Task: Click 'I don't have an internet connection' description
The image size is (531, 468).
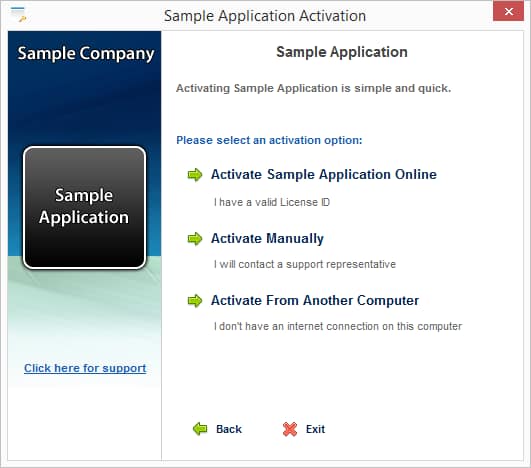Action: pyautogui.click(x=338, y=326)
